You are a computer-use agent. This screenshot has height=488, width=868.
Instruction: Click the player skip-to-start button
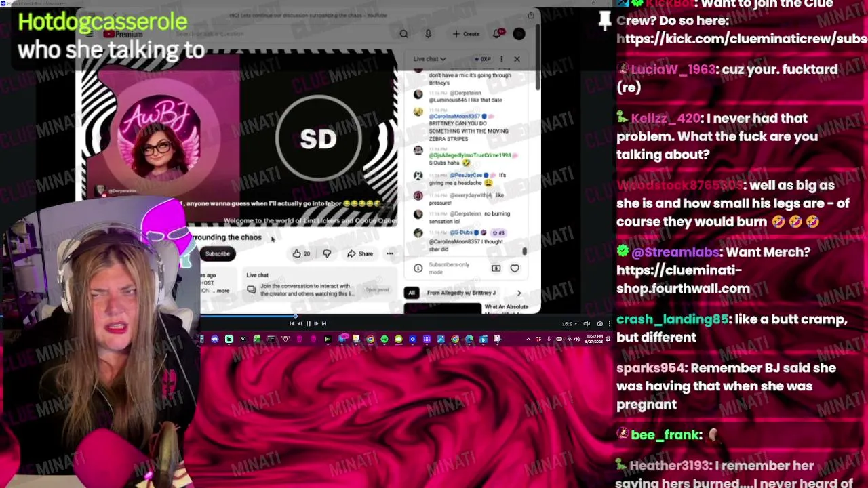coord(292,324)
